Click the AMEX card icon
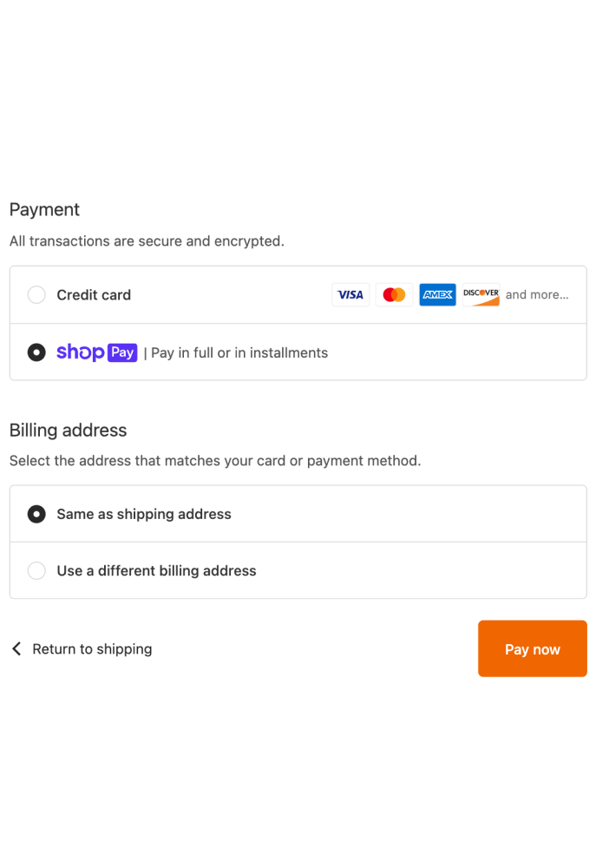This screenshot has height=868, width=596. click(437, 294)
